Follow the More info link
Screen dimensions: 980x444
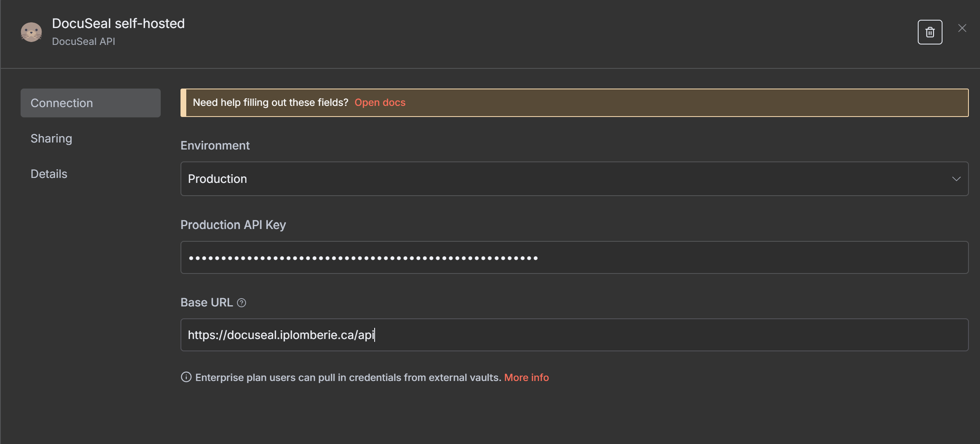[526, 377]
